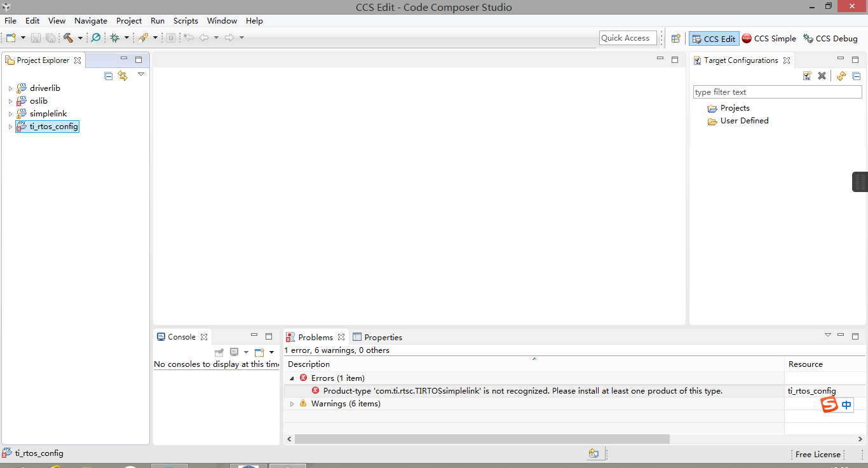This screenshot has width=868, height=468.
Task: Open the View menu
Action: [x=57, y=21]
